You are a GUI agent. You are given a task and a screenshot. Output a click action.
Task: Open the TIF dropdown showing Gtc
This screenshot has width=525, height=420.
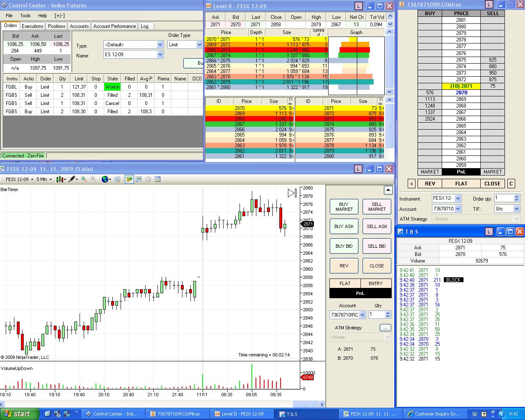pyautogui.click(x=517, y=209)
